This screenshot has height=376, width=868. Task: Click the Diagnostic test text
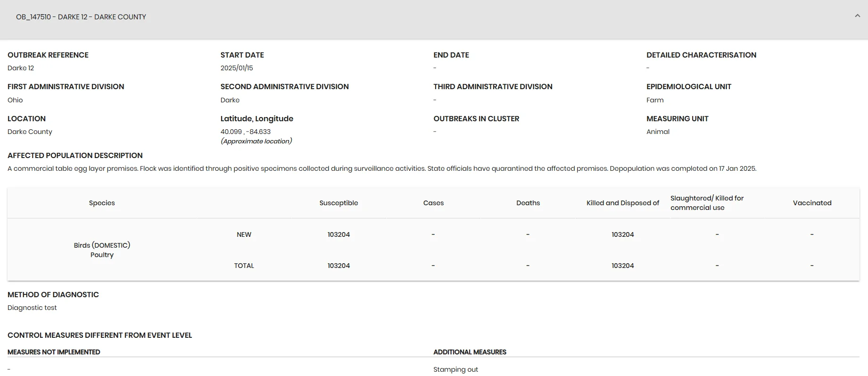point(32,308)
